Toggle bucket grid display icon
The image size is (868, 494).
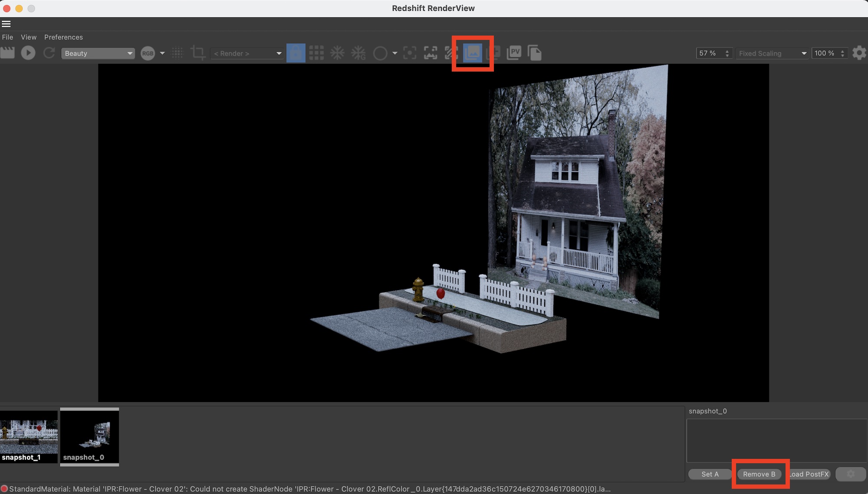[x=316, y=53]
